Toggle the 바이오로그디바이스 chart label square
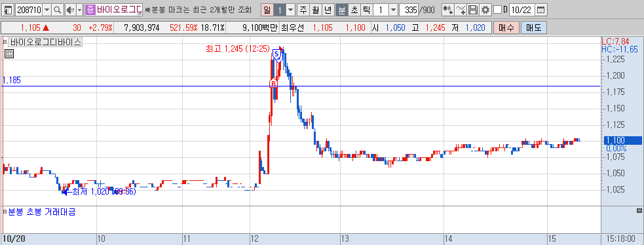 (5, 41)
